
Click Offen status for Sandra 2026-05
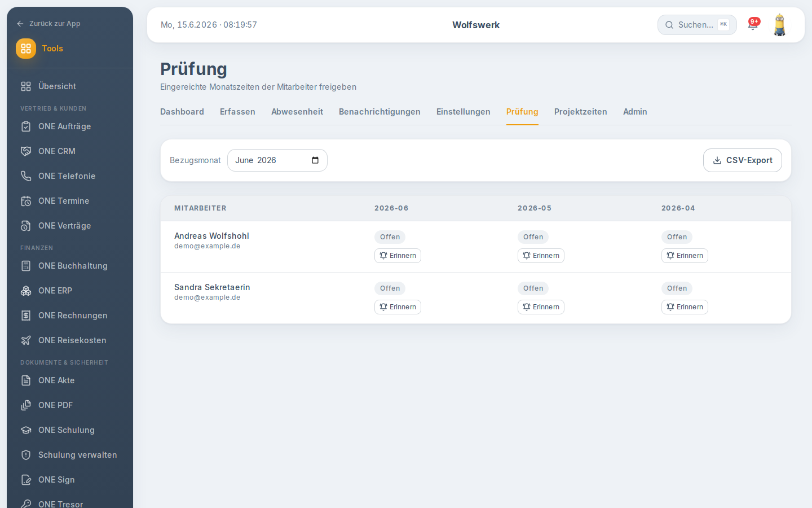(533, 288)
